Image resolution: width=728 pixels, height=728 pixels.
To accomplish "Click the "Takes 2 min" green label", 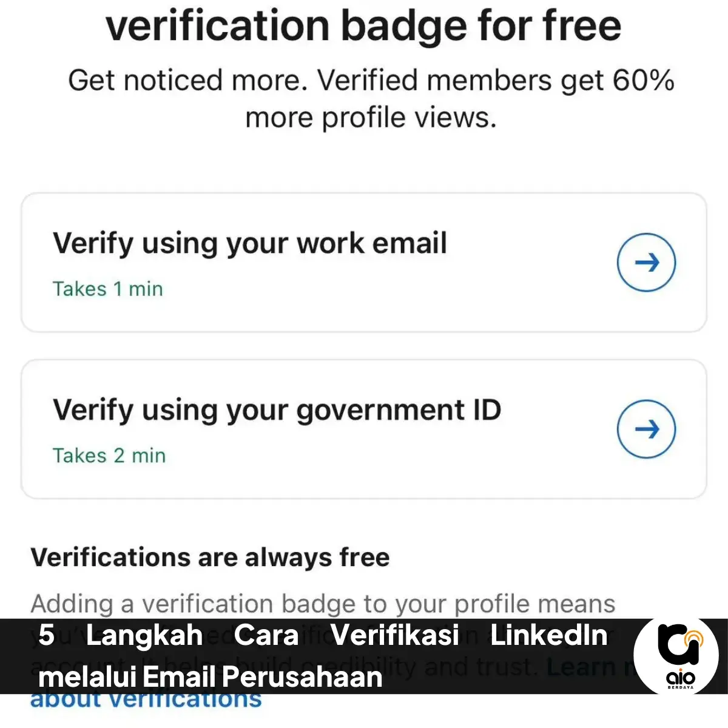I will [109, 456].
